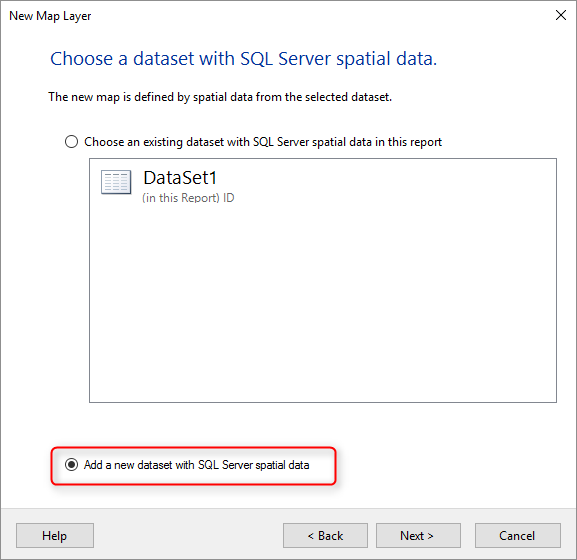Screen dimensions: 577x560
Task: Click the Next > button
Action: click(x=418, y=535)
